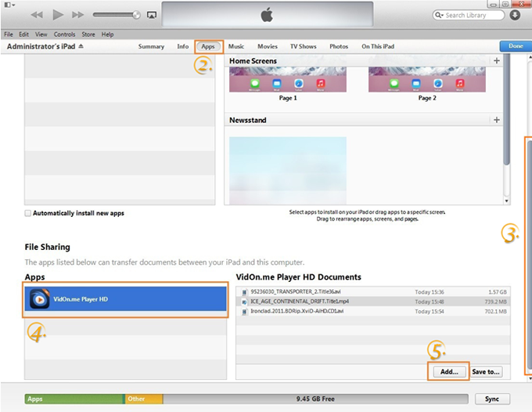The height and width of the screenshot is (412, 532).
Task: Open the Edit menu
Action: pos(23,34)
